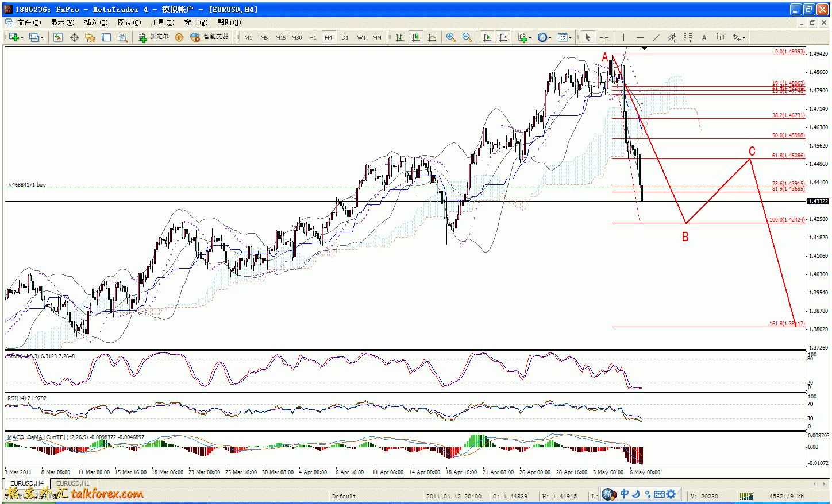Switch to the EURUSD,H1 chart tab
The height and width of the screenshot is (504, 832).
point(73,483)
